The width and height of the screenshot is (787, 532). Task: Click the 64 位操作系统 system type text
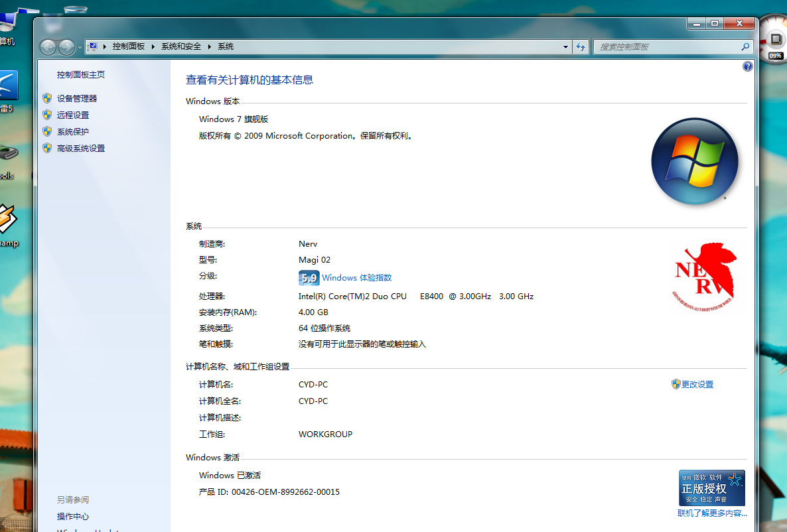[x=324, y=328]
